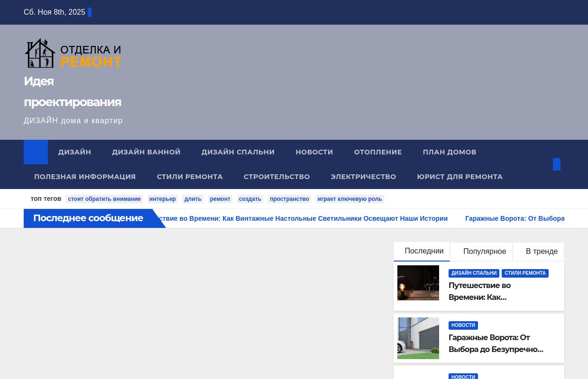Screen dimensions: 588x379
Task: Click the НОВОСТИ badge on the garage article
Action: [463, 325]
